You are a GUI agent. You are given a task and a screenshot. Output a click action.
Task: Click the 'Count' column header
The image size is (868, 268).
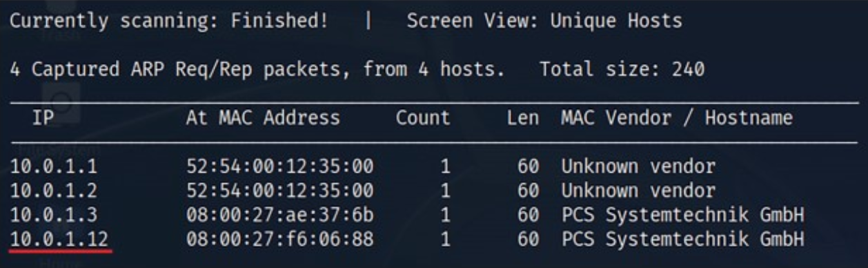[423, 118]
